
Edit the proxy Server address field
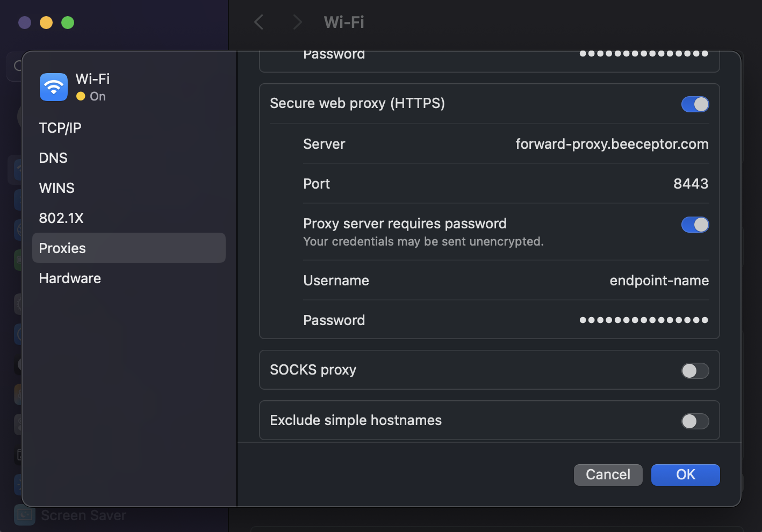612,144
